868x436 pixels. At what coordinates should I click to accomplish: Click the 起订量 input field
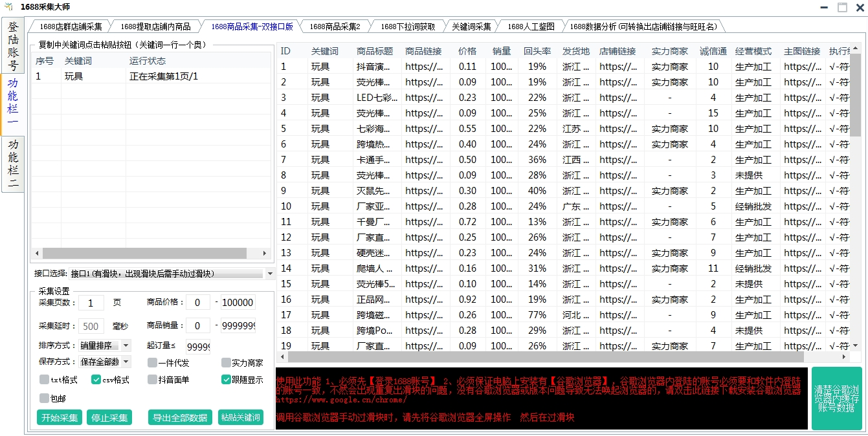pos(198,347)
